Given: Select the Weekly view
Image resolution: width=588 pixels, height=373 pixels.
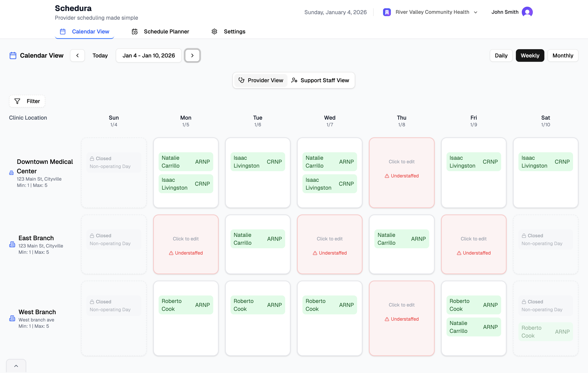Looking at the screenshot, I should [x=530, y=55].
